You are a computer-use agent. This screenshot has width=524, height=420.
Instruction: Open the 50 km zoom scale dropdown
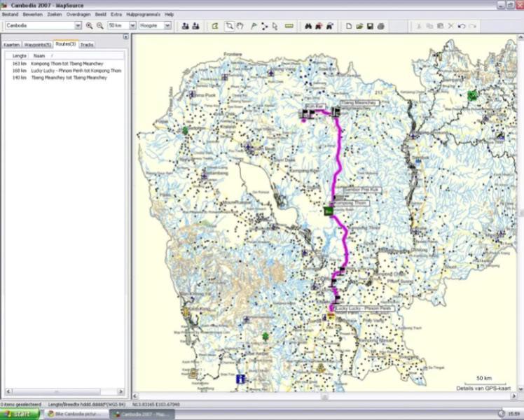coord(132,25)
